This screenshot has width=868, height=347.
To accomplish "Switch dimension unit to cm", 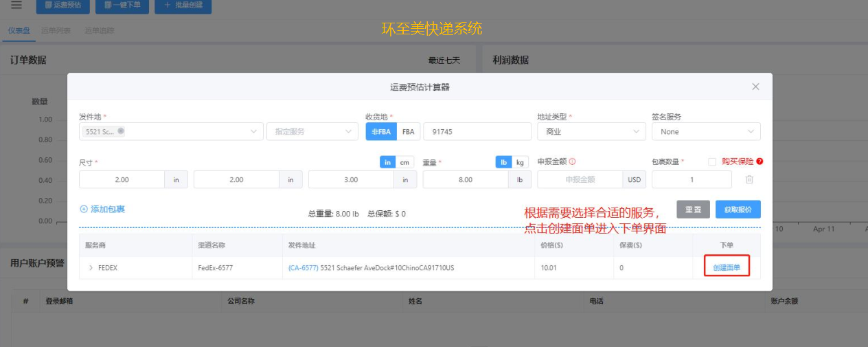I will 407,162.
